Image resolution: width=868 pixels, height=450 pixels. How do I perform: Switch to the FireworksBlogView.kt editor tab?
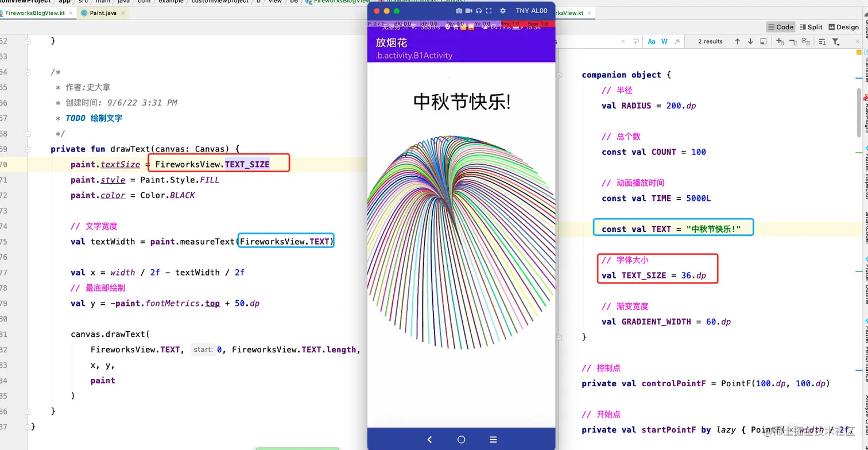pos(34,13)
